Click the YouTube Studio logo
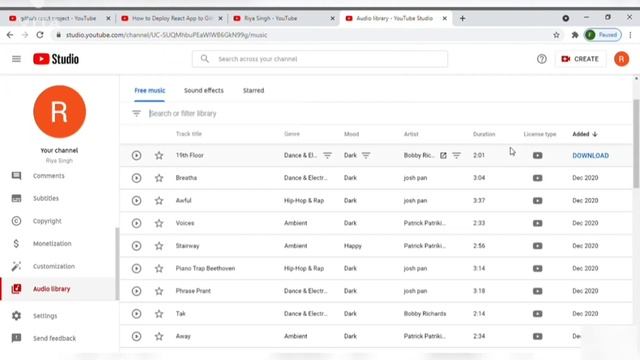640x360 pixels. click(x=56, y=59)
